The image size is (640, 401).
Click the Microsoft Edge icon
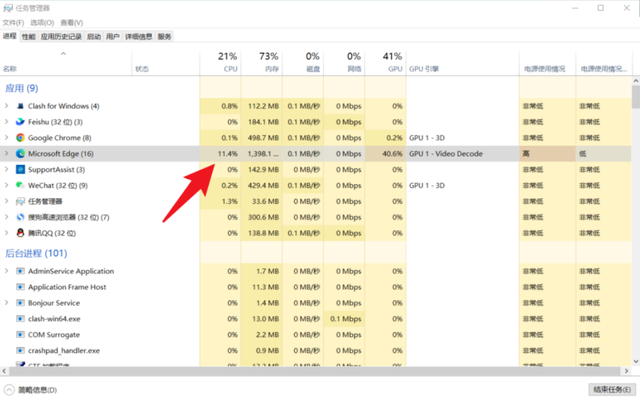[20, 154]
